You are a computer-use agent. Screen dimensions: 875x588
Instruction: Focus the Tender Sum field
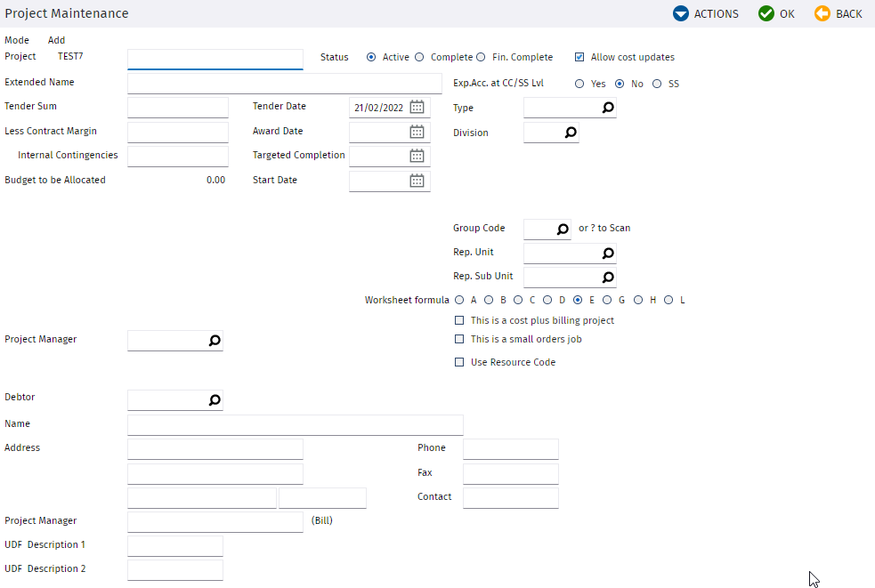coord(178,108)
